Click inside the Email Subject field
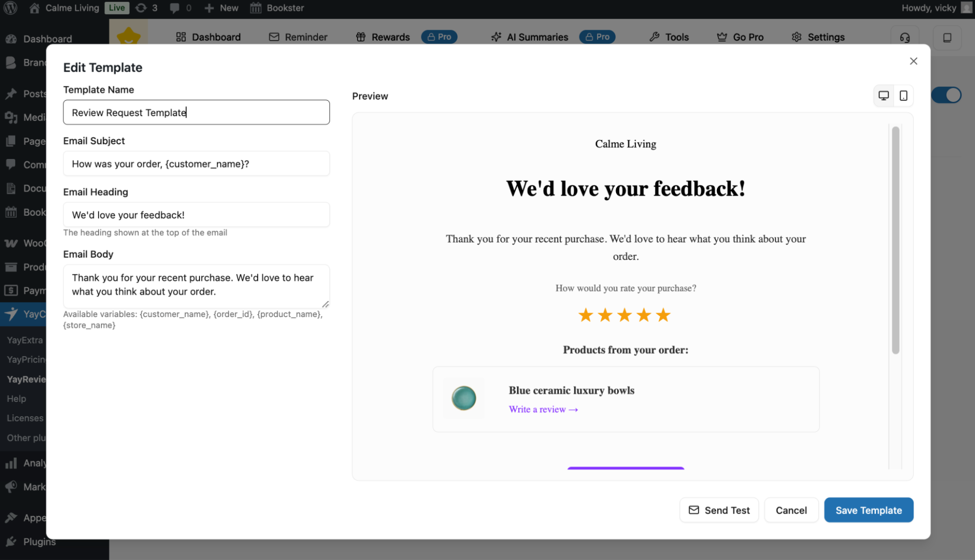 [x=195, y=163]
